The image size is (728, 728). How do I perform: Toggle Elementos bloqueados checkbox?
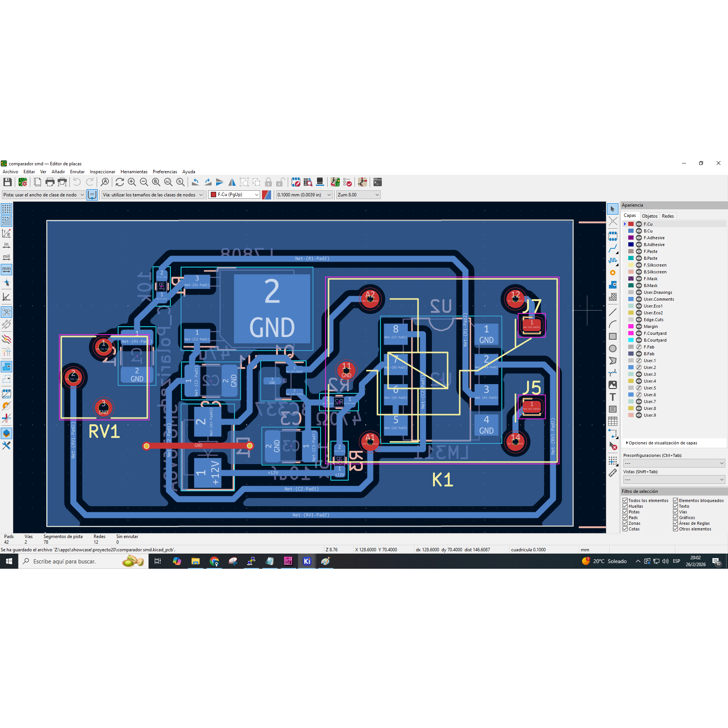[x=676, y=500]
